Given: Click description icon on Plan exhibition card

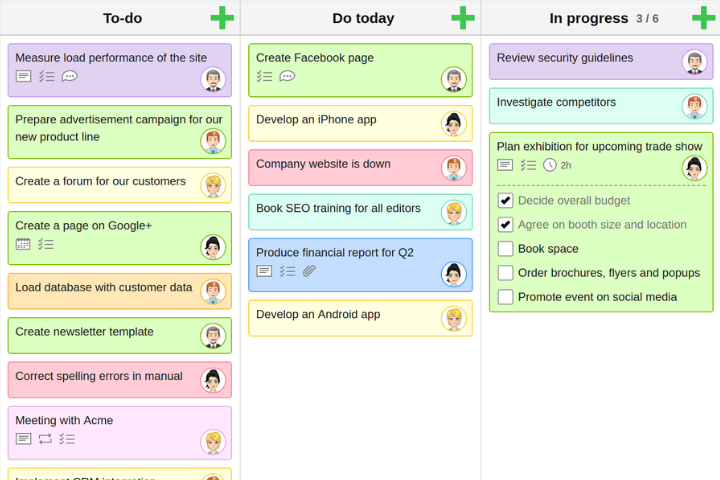Looking at the screenshot, I should point(505,165).
